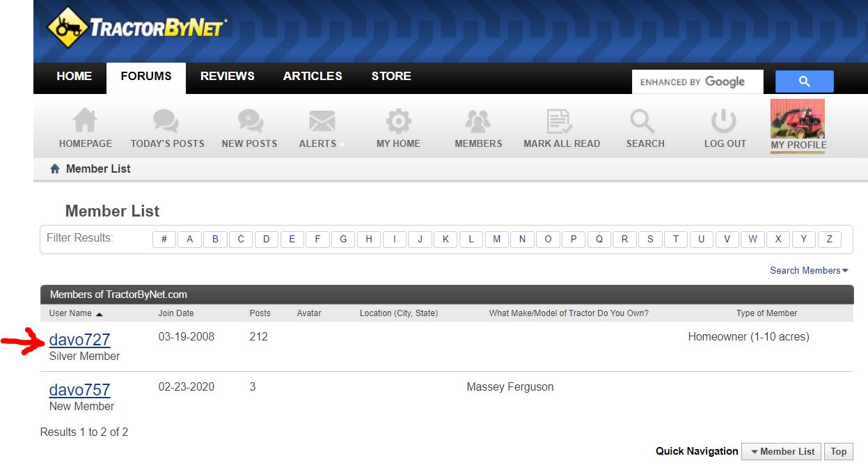868x470 pixels.
Task: Filter members by letter U
Action: (702, 240)
